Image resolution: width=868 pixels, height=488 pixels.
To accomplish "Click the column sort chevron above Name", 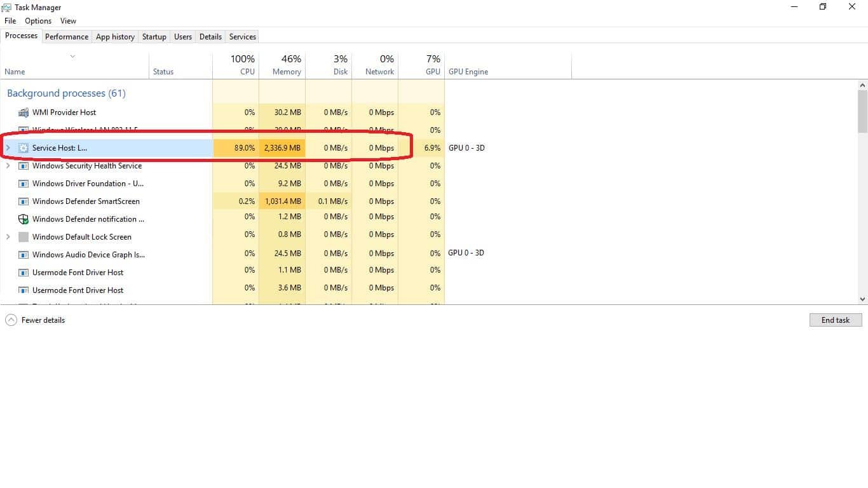I will pos(72,57).
